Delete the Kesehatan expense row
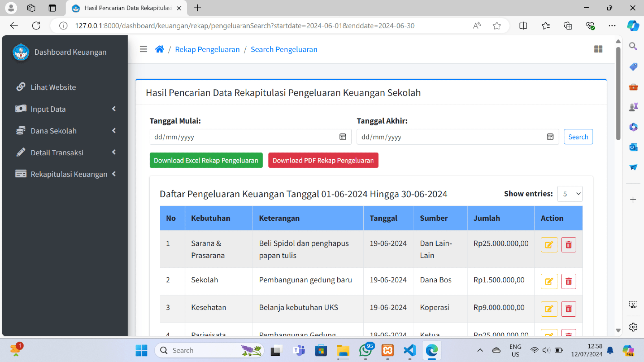The image size is (644, 362). (568, 309)
